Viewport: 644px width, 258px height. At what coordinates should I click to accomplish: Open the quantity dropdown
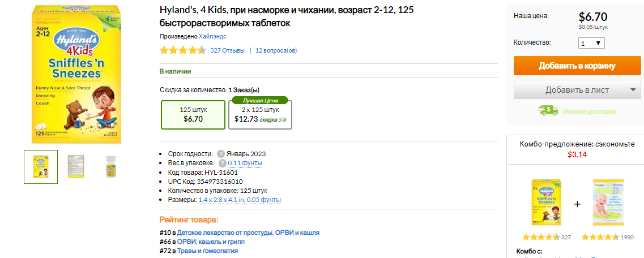pyautogui.click(x=592, y=43)
